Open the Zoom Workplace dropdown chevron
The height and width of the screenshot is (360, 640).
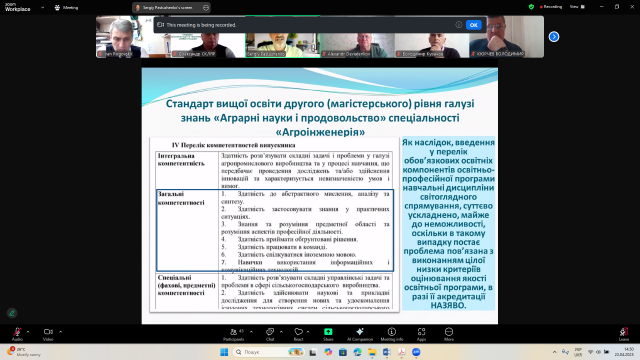(x=42, y=7)
